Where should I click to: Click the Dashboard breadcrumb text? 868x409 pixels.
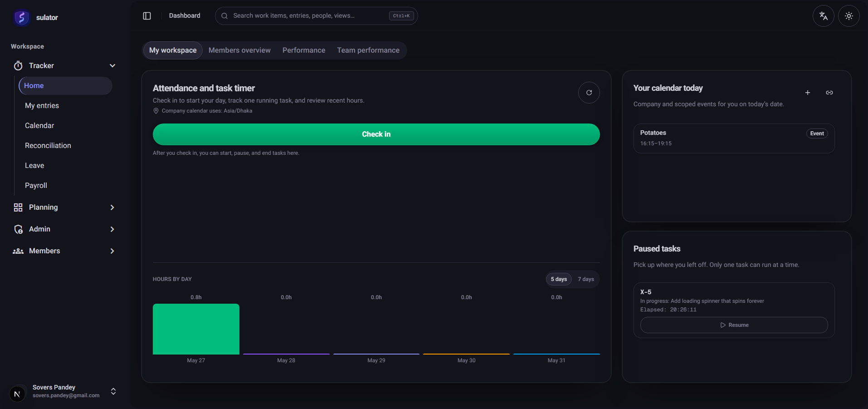click(x=185, y=16)
